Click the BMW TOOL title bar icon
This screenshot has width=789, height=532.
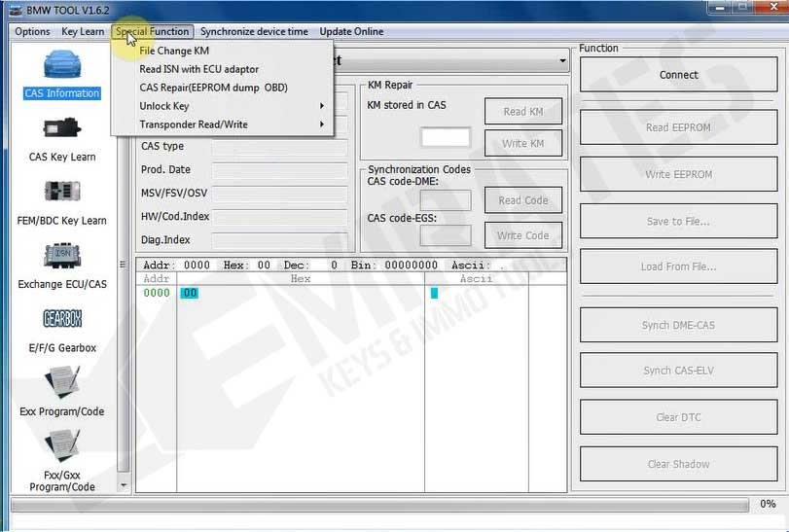click(x=16, y=10)
